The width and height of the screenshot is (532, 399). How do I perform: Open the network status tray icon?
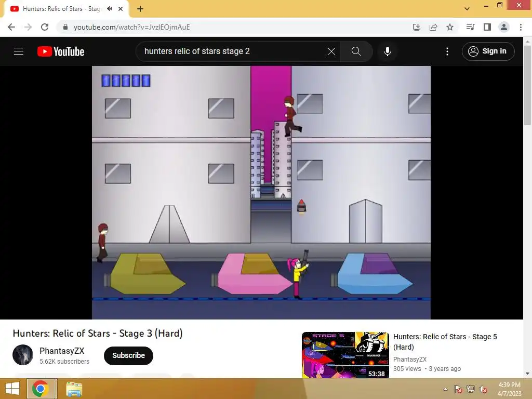tap(471, 389)
